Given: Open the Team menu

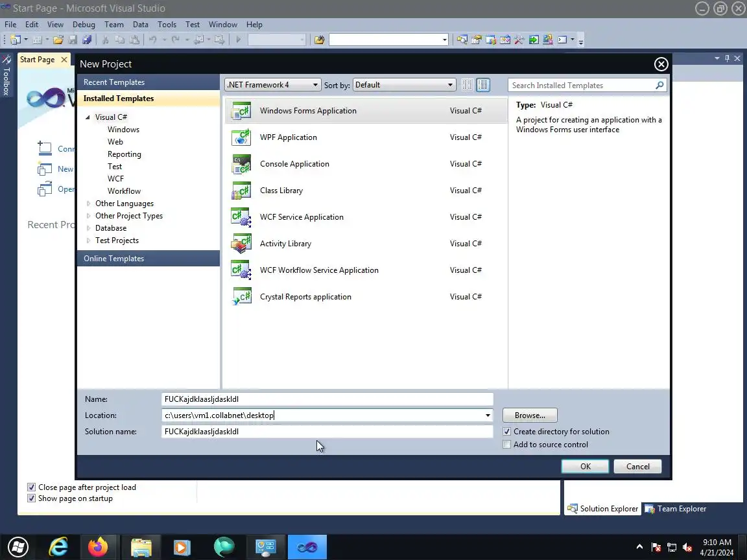Looking at the screenshot, I should point(114,24).
